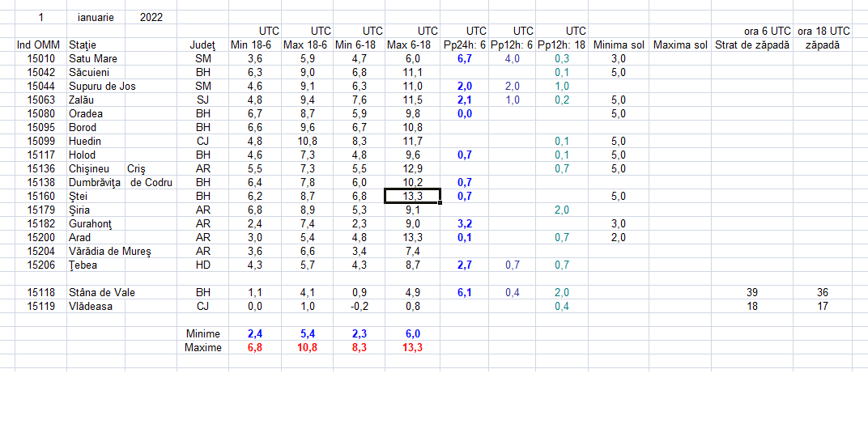Select the 'Ind OMM' header cell
The width and height of the screenshot is (868, 437).
40,45
